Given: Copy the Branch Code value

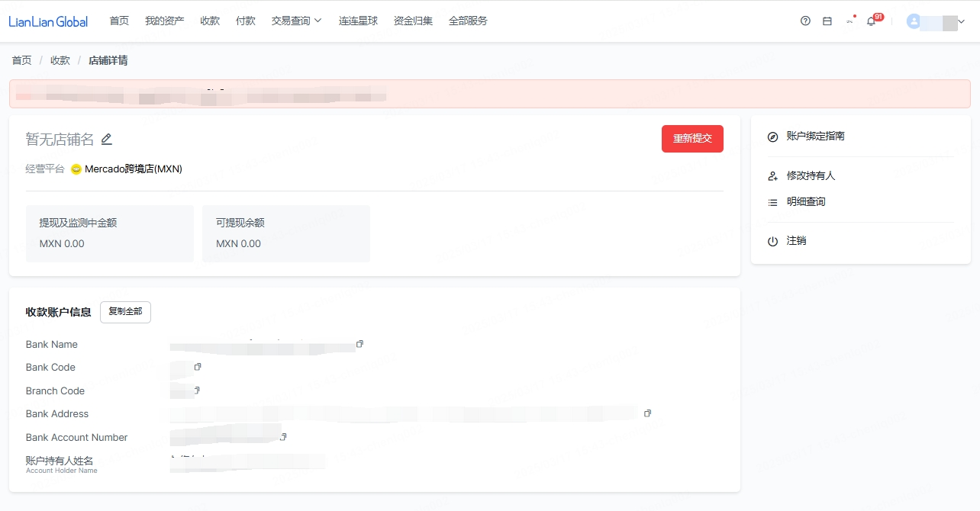Looking at the screenshot, I should [x=196, y=390].
